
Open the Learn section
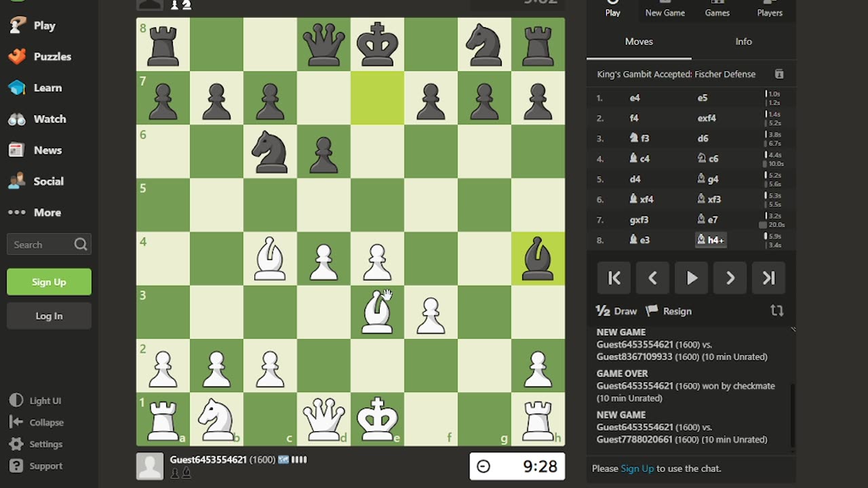tap(35, 88)
